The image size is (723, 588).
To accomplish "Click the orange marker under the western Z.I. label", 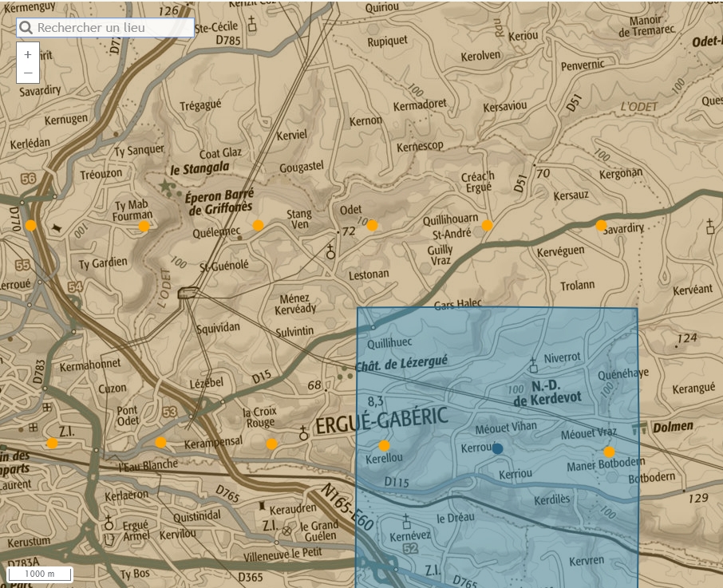I will [x=52, y=443].
